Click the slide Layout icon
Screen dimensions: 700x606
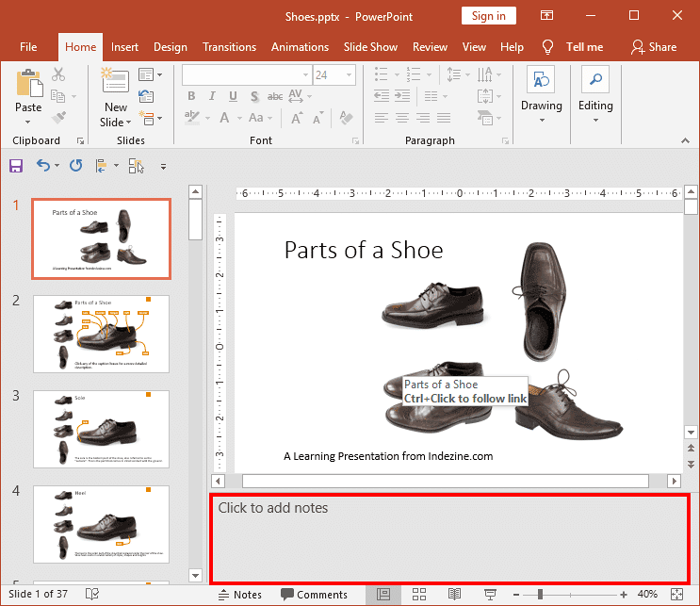click(146, 74)
